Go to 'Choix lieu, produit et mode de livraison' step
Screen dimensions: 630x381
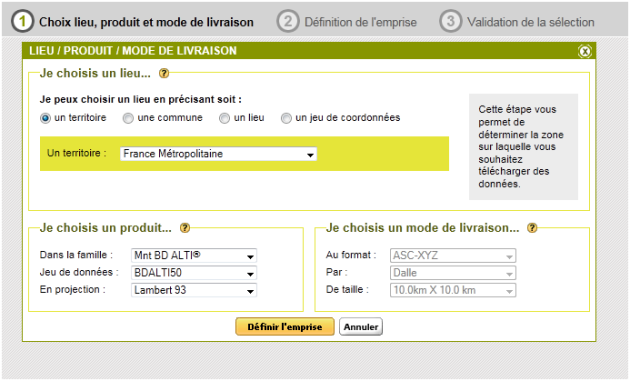pos(146,22)
